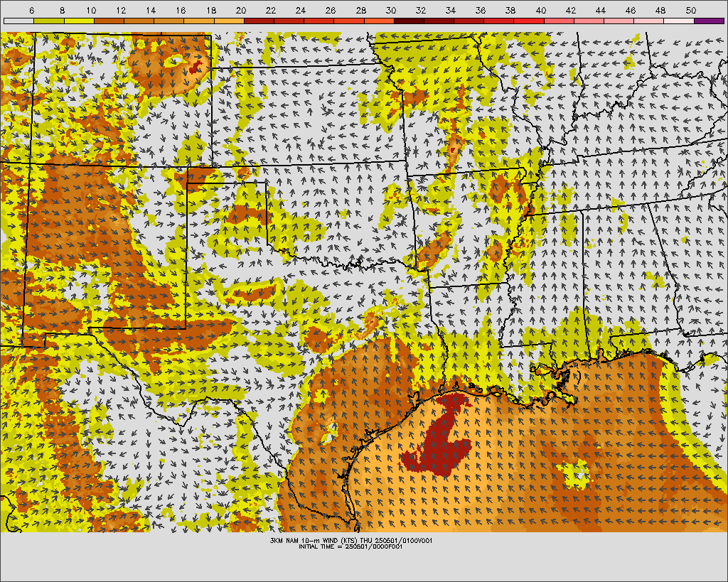Select the legend label "34"

[451, 10]
